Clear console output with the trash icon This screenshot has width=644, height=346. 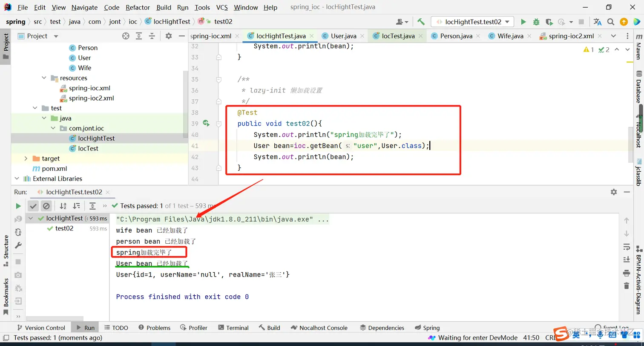point(626,285)
